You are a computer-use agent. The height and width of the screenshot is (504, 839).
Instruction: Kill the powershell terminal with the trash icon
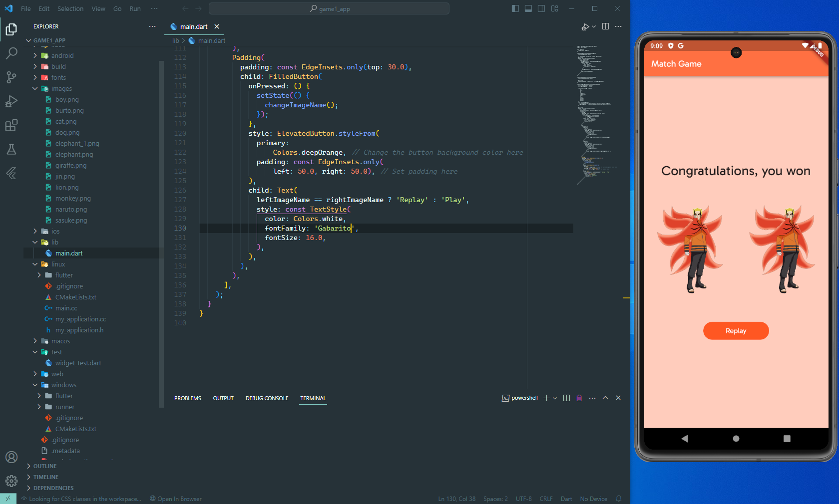click(579, 398)
